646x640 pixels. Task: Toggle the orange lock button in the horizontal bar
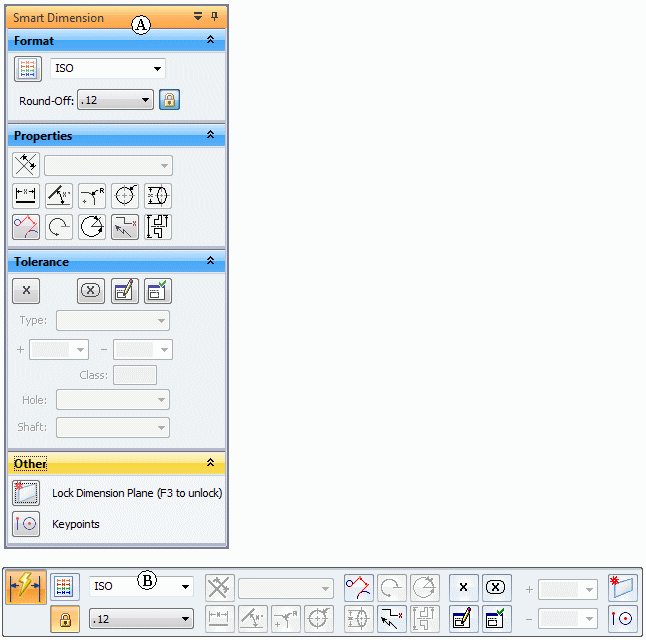pos(65,619)
